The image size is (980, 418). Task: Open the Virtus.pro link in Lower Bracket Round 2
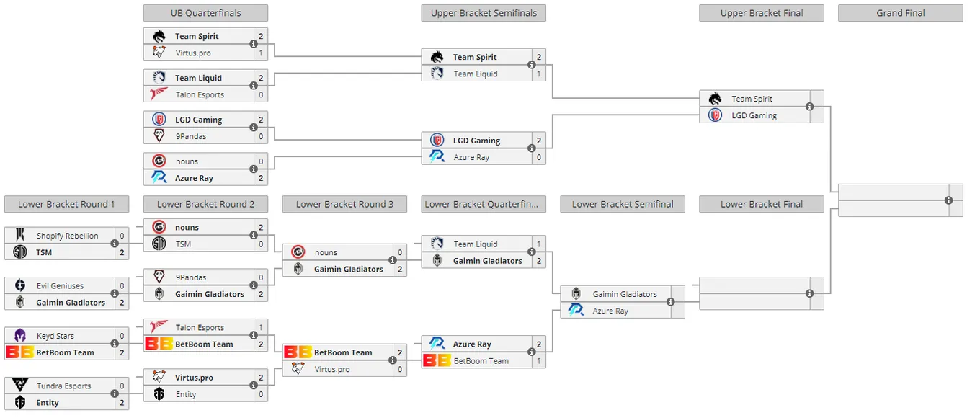point(193,378)
